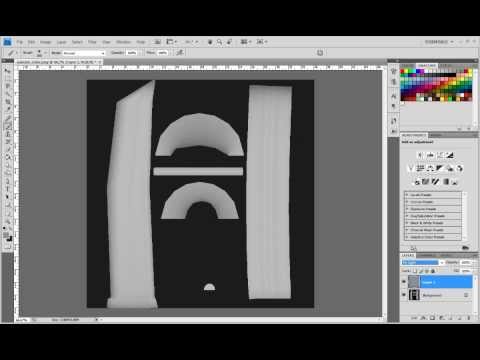Image resolution: width=480 pixels, height=360 pixels.
Task: Toggle the lock transparent pixels option
Action: tap(415, 271)
